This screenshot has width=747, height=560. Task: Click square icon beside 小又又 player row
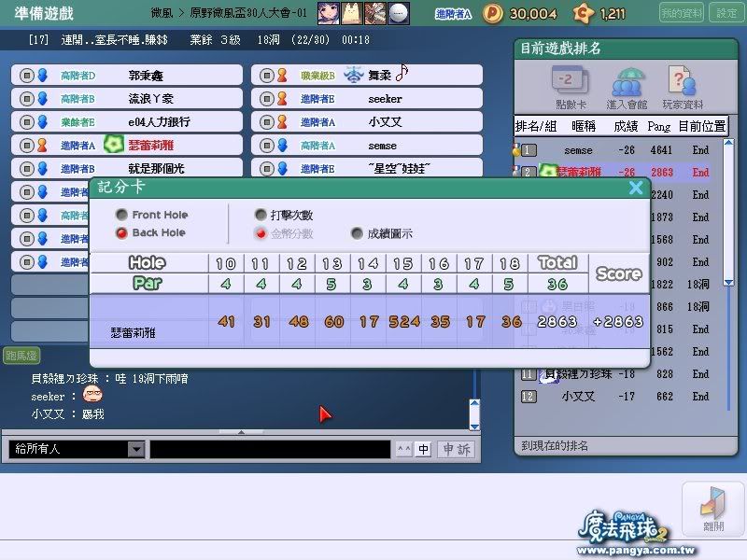(267, 122)
